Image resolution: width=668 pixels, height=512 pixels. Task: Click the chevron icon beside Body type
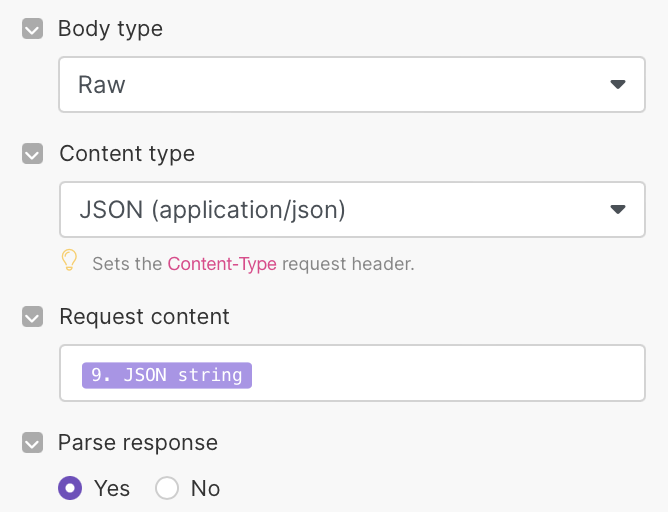pyautogui.click(x=33, y=29)
